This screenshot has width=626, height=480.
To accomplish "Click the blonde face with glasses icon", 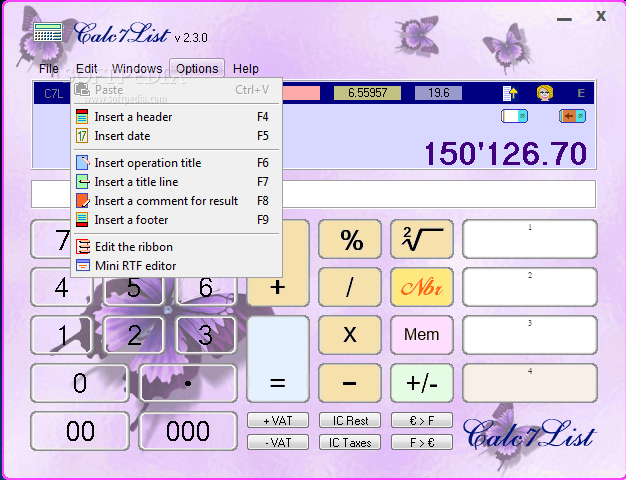I will click(x=545, y=93).
